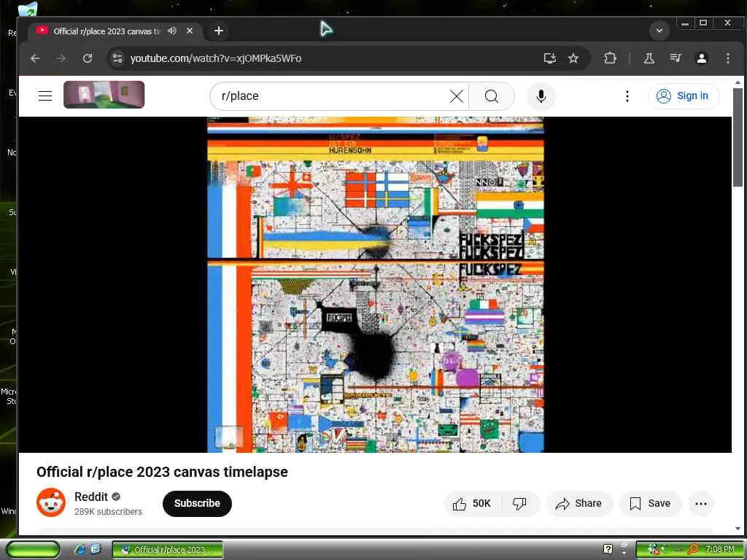Open the Reddit channel avatar
This screenshot has width=747, height=560.
click(51, 502)
